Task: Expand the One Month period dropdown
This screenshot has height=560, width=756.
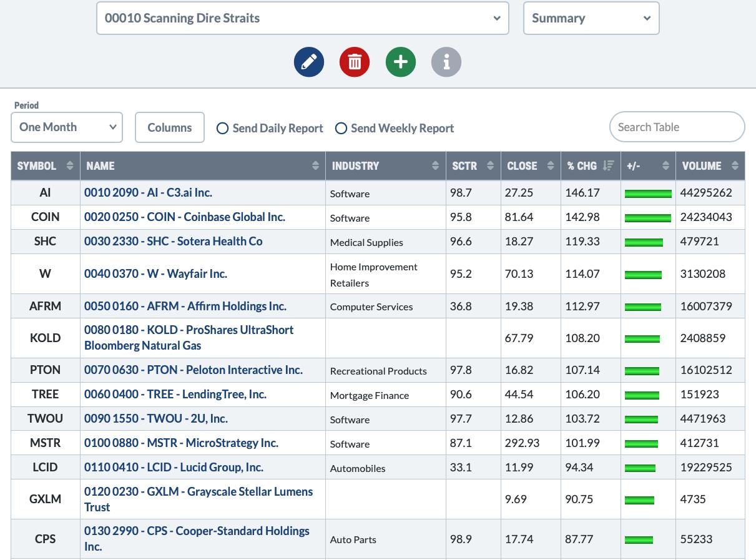Action: (67, 127)
